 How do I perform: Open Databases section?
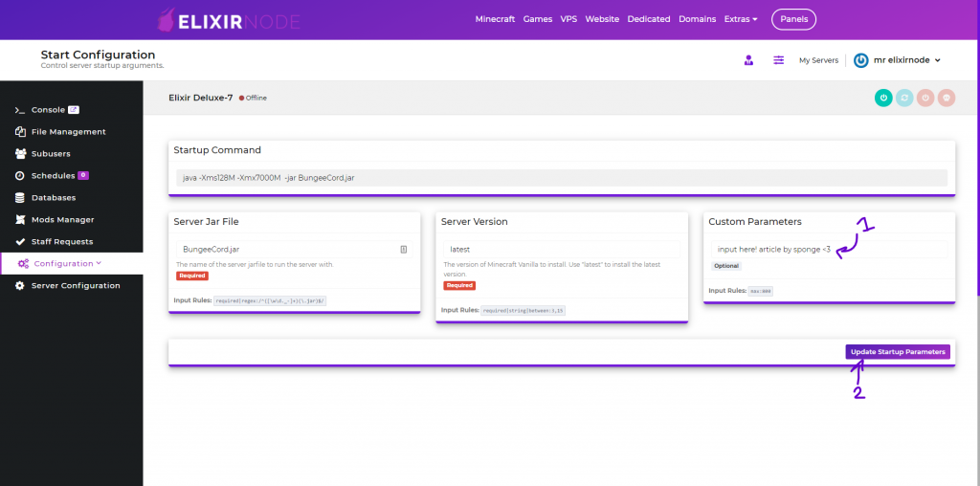(54, 197)
